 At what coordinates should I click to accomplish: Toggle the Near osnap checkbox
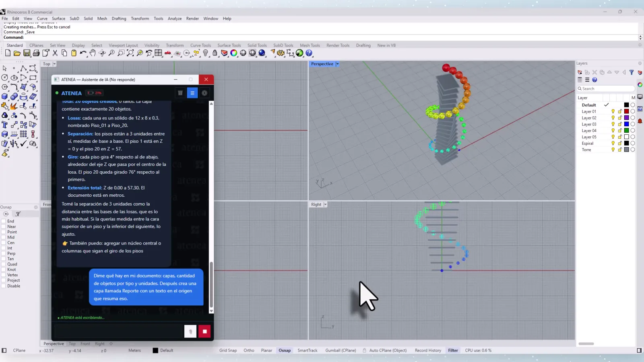(x=4, y=226)
